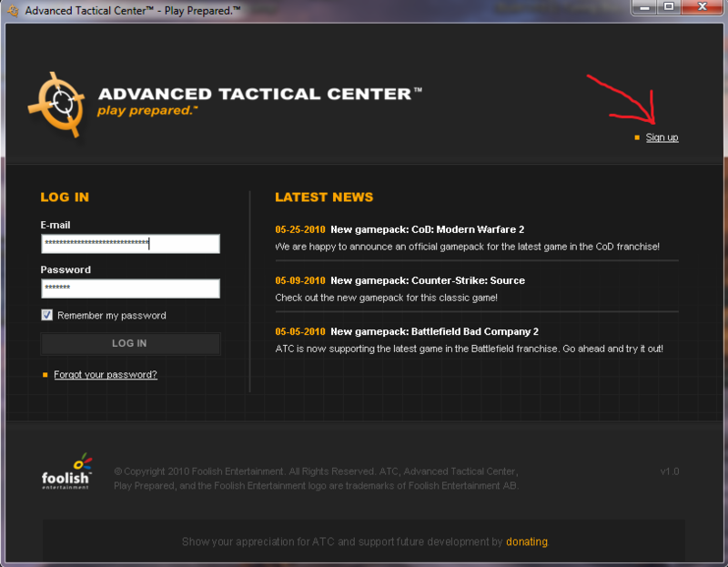Image resolution: width=728 pixels, height=567 pixels.
Task: Click the Advanced Tactical Center crosshair logo
Action: coord(56,103)
